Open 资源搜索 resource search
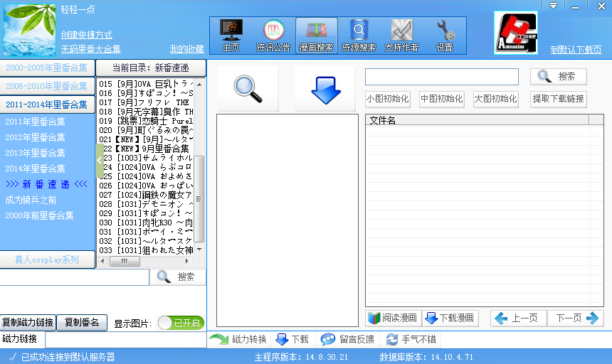Screen dimensions: 612x364 coord(359,36)
